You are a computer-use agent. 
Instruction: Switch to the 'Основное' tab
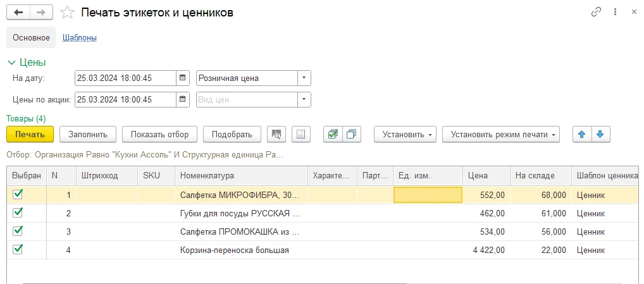click(31, 38)
